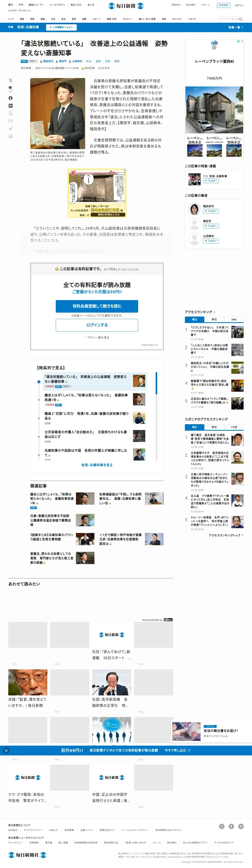Open オピニオン in main navigation
Image resolution: width=252 pixels, height=868 pixels.
pyautogui.click(x=177, y=19)
